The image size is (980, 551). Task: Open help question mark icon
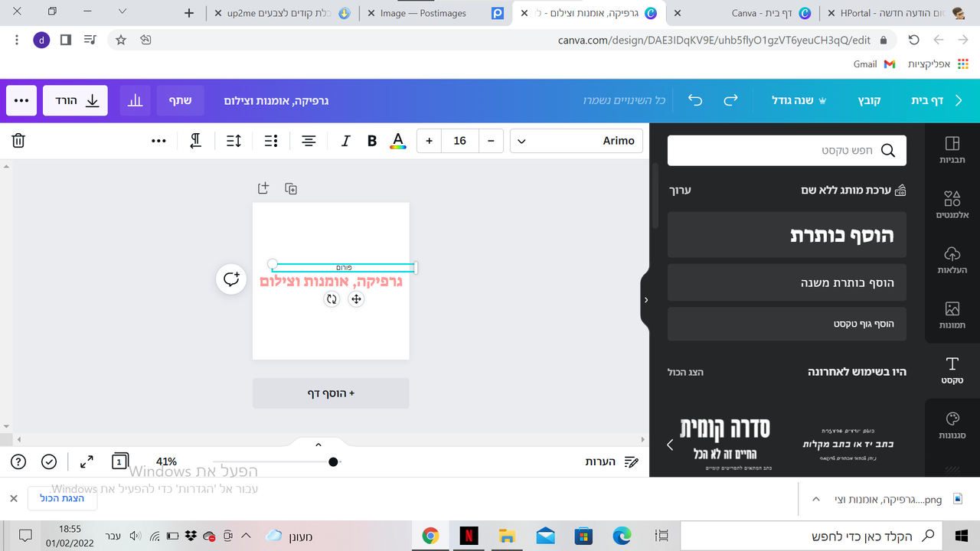19,461
